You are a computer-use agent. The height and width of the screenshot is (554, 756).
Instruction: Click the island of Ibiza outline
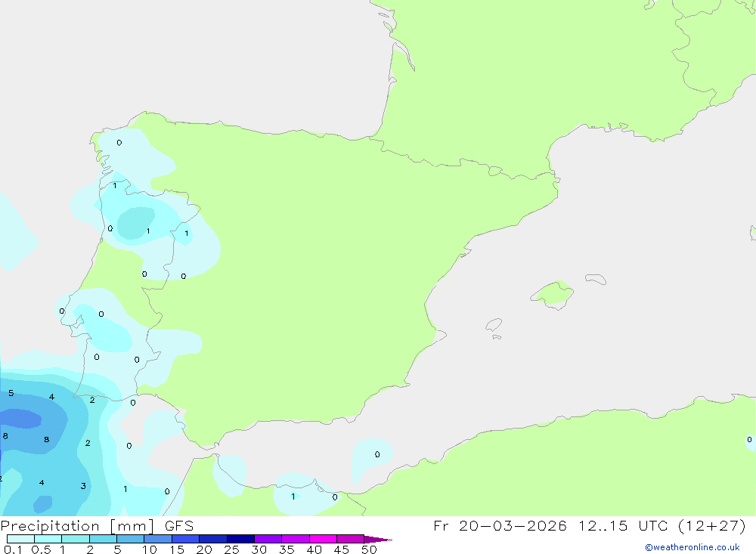coord(494,324)
